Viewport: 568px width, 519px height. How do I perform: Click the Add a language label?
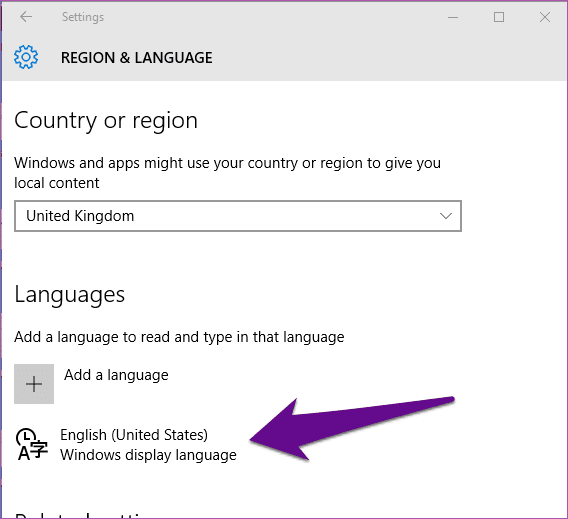click(116, 375)
